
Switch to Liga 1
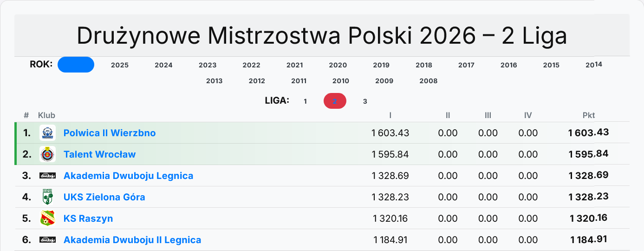(x=305, y=101)
